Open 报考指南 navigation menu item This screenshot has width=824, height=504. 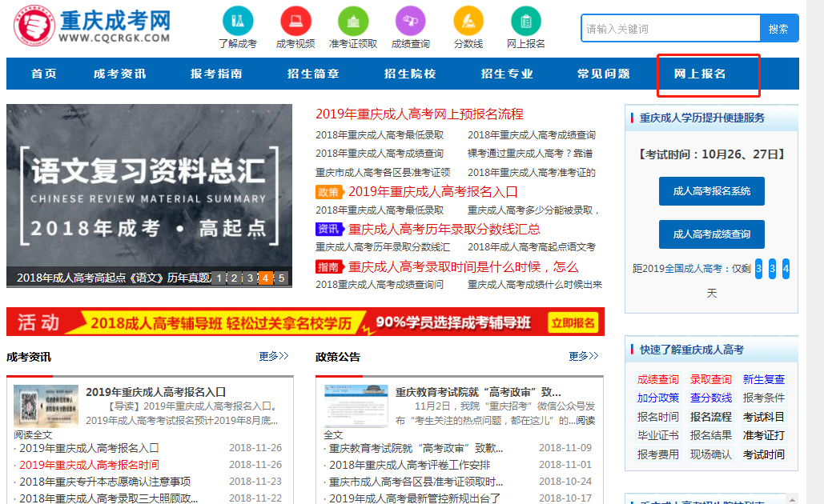pos(216,74)
